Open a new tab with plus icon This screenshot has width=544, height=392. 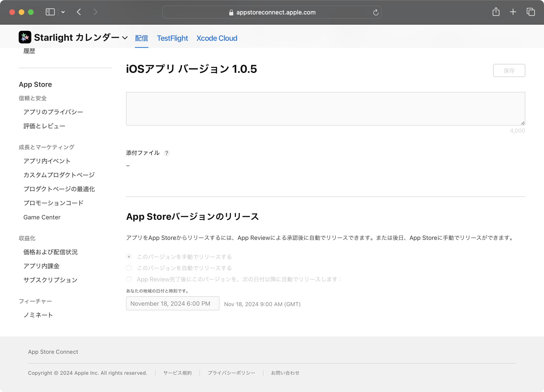click(513, 12)
